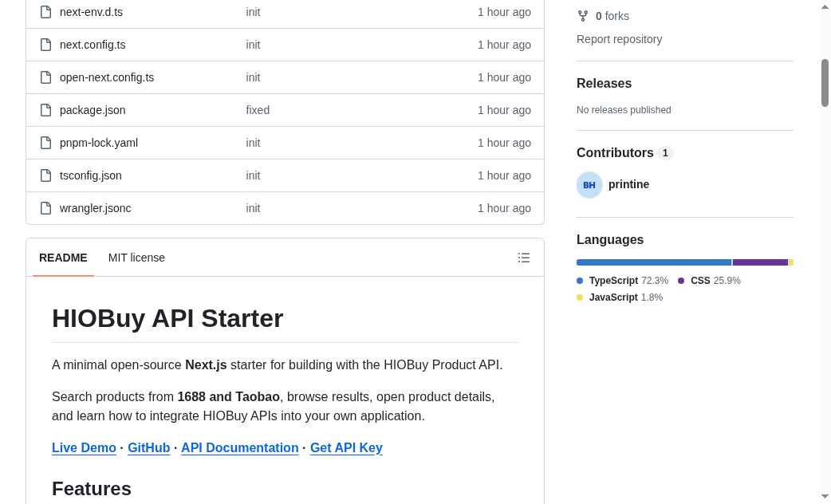
Task: Click the '1 hour ago' timestamp for package.json
Action: 504,110
